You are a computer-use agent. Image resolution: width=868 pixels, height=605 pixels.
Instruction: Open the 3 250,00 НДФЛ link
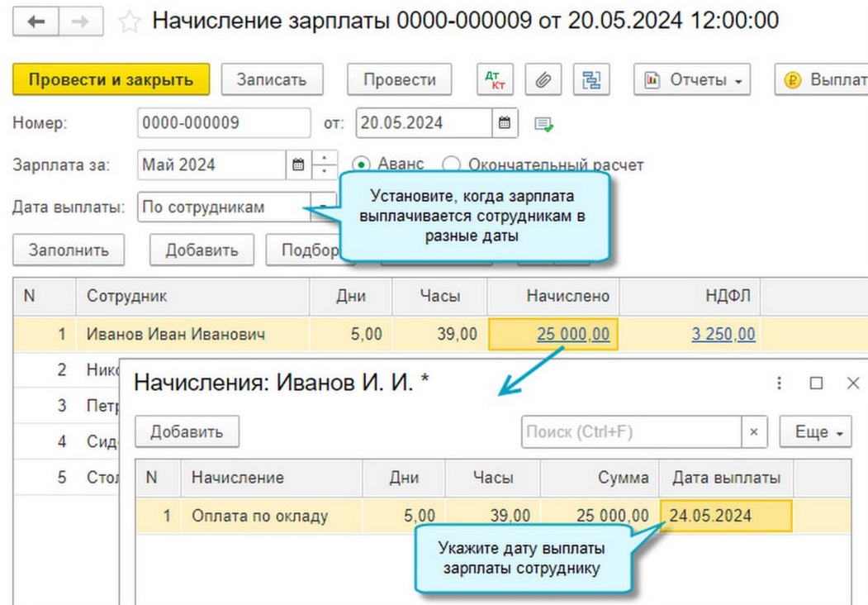click(723, 334)
